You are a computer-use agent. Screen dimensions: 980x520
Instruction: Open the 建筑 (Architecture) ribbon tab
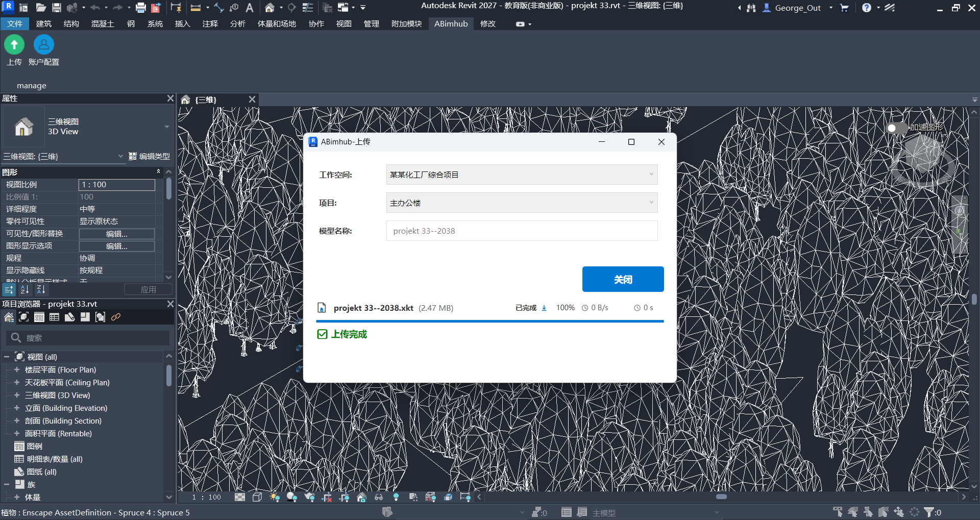[44, 24]
